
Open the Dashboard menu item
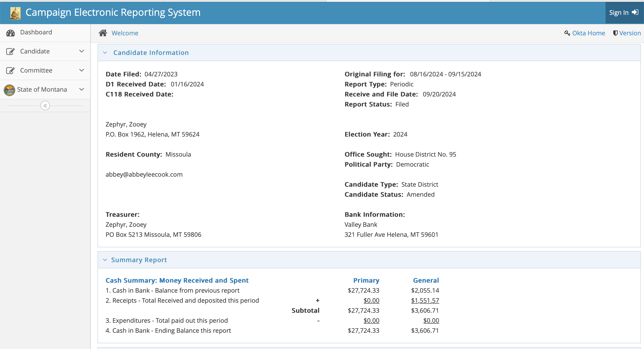[x=36, y=32]
